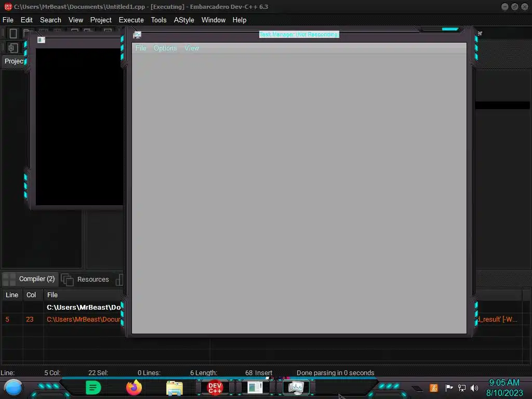Maximize the Dev-C++ window

coord(515,7)
